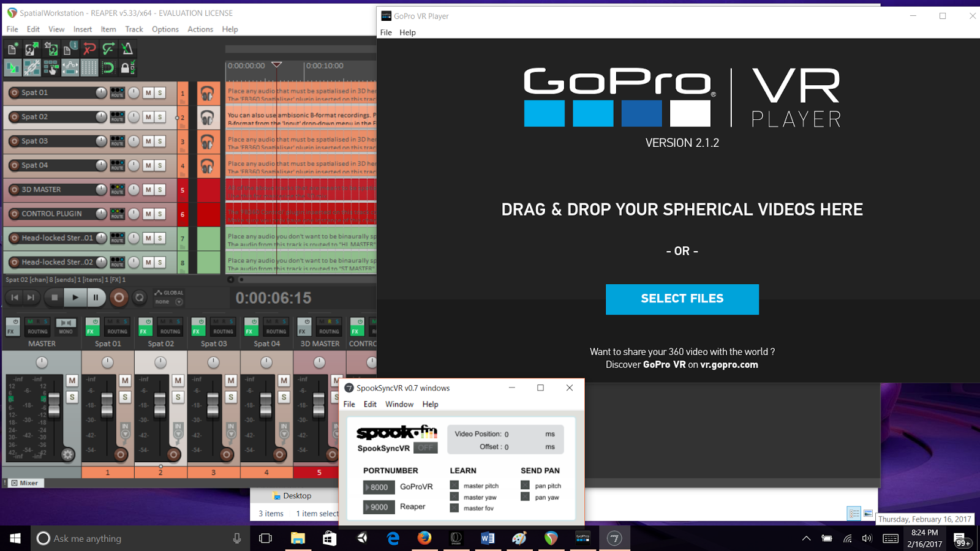980x551 pixels.
Task: Switch SpookSyncVR OFF toggle on
Action: 425,448
